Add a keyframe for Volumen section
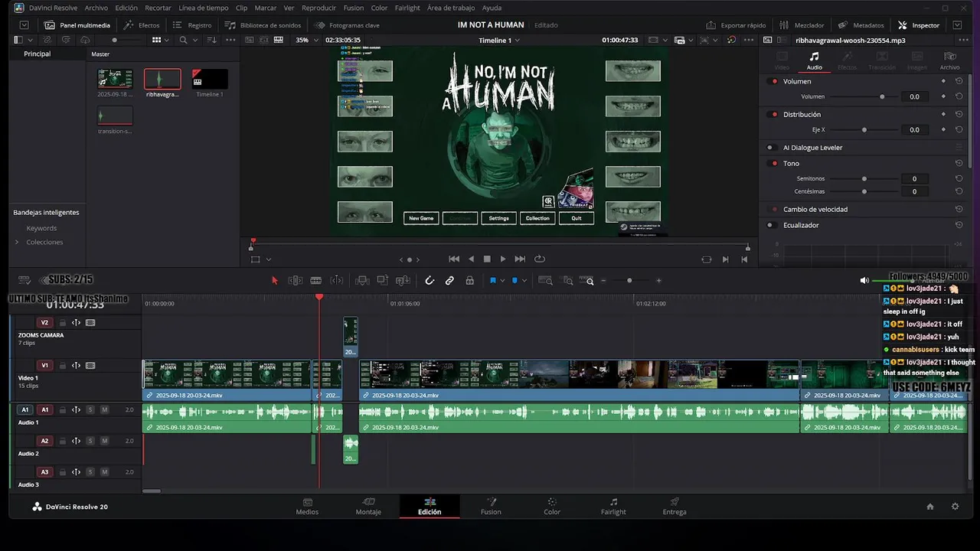Screen dimensions: 980x551 click(x=943, y=81)
